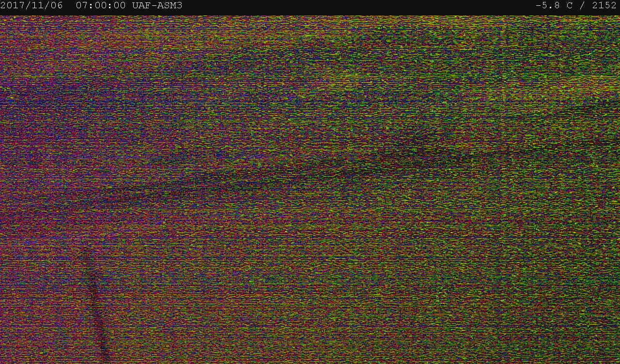Select the station label UAF-ASM3
Screen dimensions: 620x364
(157, 6)
